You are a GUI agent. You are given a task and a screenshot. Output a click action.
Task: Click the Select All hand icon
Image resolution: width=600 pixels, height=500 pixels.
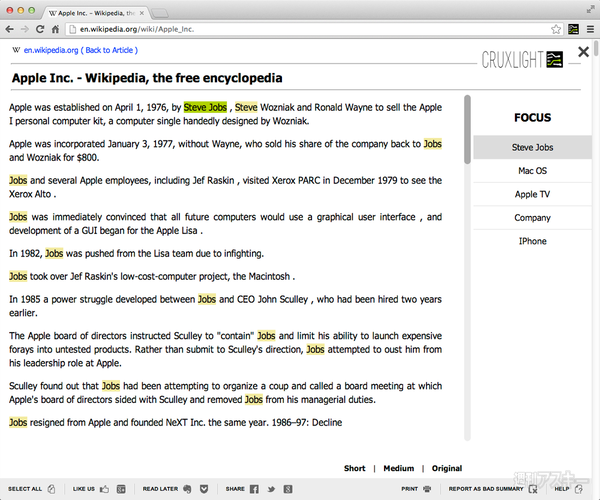pos(52,489)
